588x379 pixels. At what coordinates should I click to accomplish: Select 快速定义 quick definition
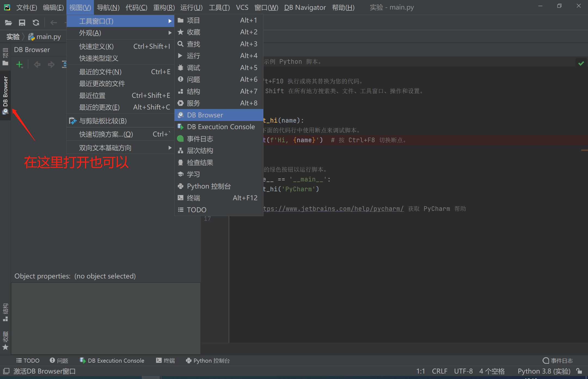120,47
